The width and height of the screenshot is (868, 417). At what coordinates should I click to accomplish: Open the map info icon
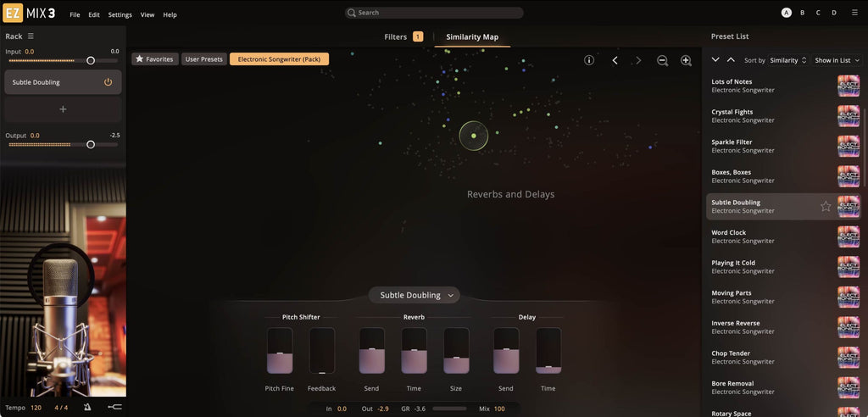589,60
